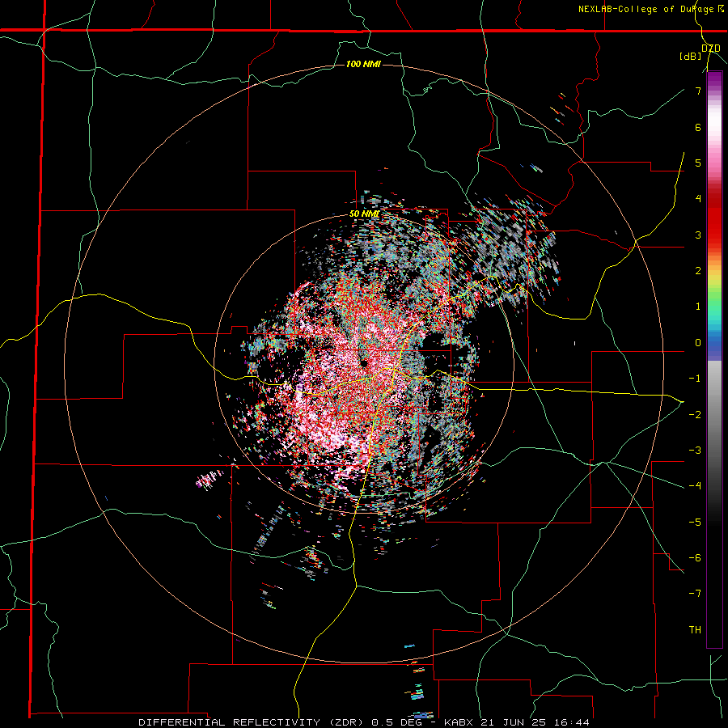Click the product title caption at the bottom
Screen dimensions: 728x728
coord(364,722)
